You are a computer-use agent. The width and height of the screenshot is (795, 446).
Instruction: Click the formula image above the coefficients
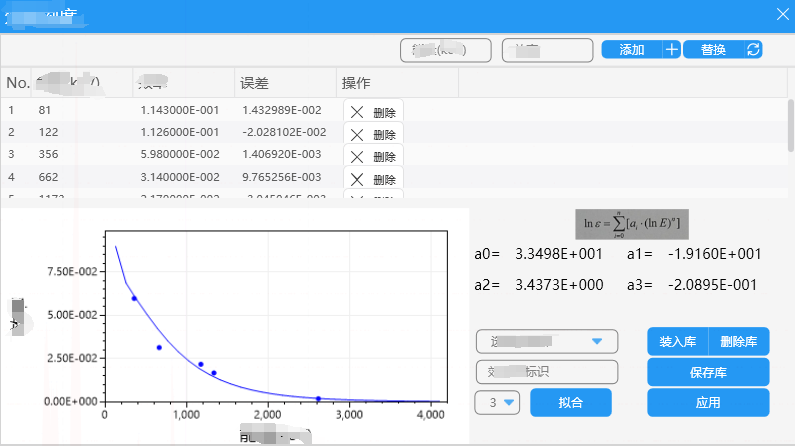point(632,224)
